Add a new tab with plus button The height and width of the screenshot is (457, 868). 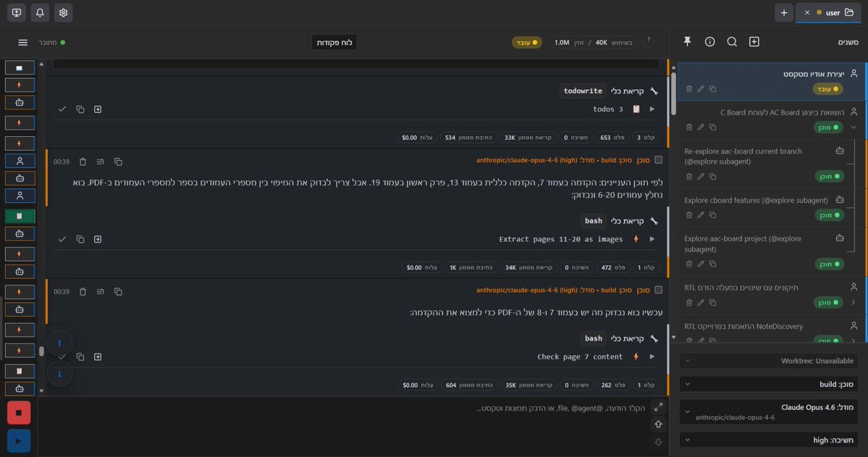coord(784,12)
